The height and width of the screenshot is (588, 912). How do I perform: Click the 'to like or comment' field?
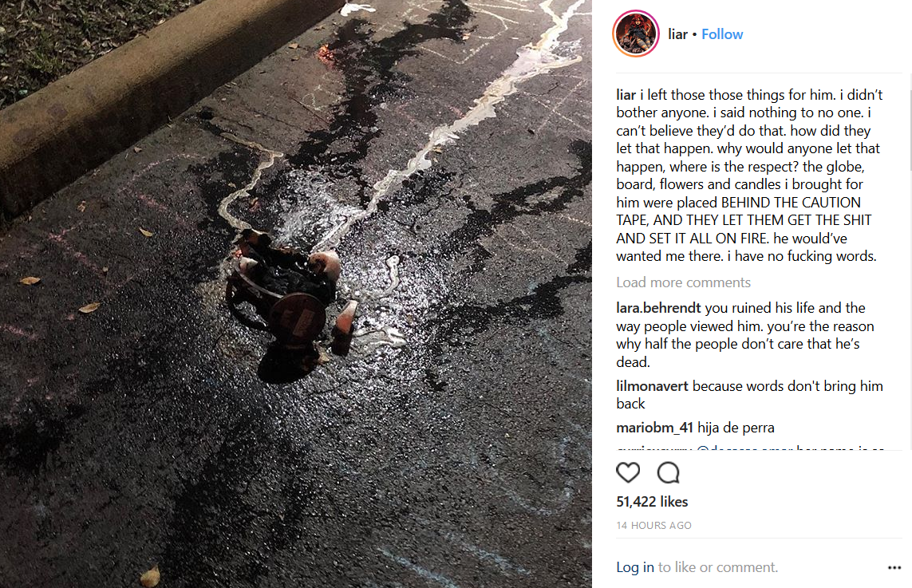(718, 567)
